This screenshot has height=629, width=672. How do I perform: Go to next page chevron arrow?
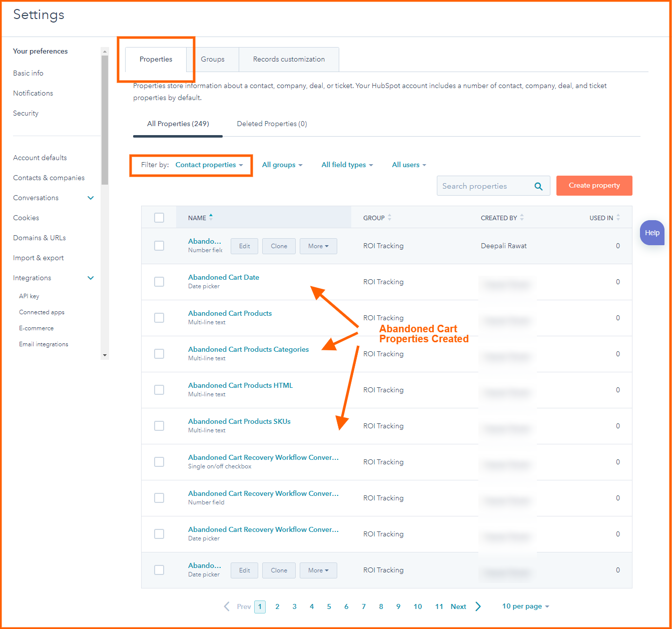[478, 606]
